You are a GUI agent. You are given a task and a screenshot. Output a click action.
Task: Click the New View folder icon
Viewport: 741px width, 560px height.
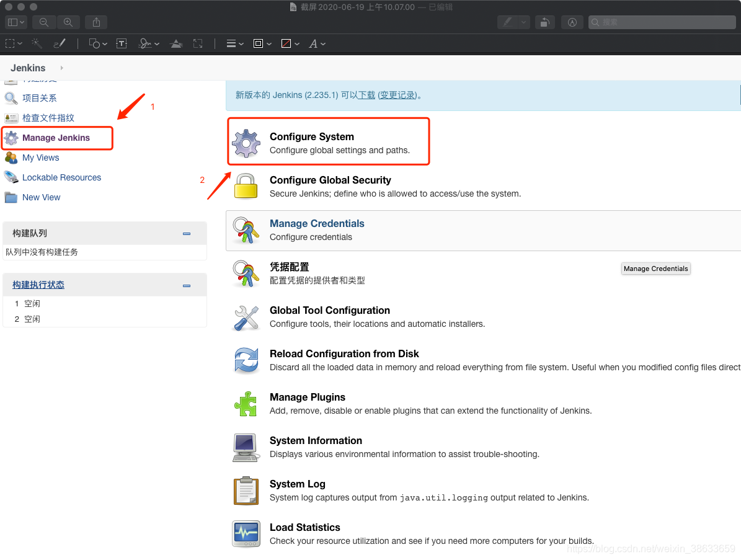11,198
